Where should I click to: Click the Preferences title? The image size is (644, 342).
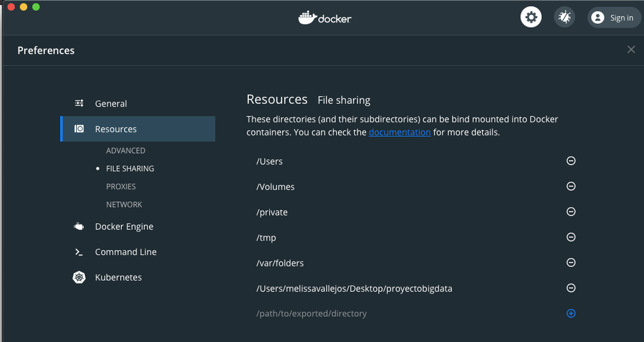click(x=46, y=50)
